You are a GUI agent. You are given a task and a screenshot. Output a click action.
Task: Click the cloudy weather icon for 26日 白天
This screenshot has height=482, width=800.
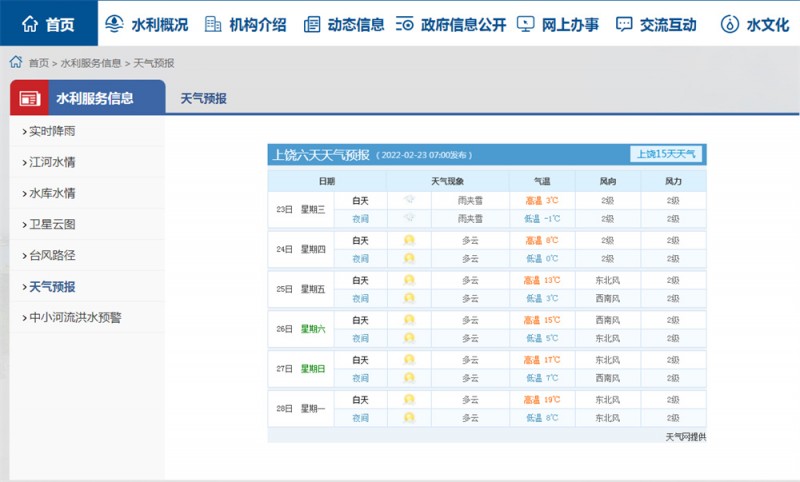tap(409, 320)
